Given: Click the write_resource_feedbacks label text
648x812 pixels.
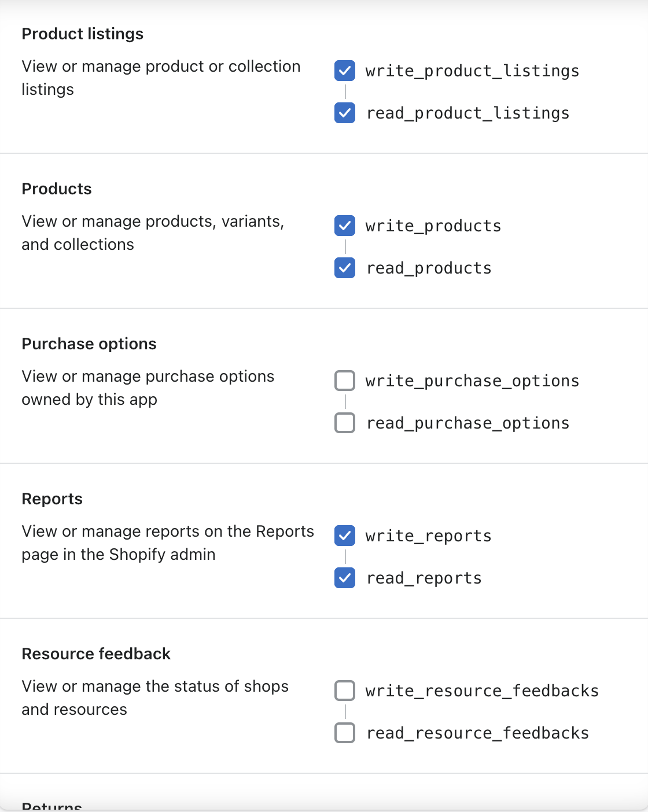Looking at the screenshot, I should (x=482, y=691).
